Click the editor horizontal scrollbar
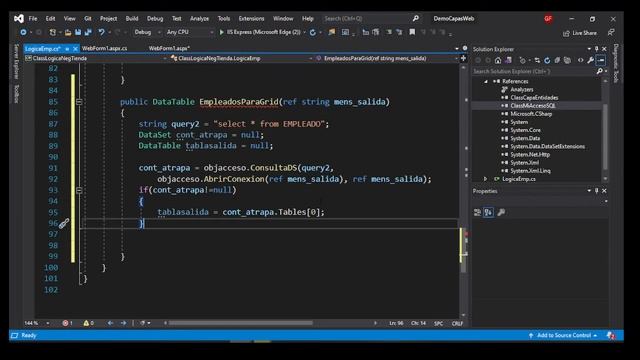The width and height of the screenshot is (640, 360). [x=241, y=323]
